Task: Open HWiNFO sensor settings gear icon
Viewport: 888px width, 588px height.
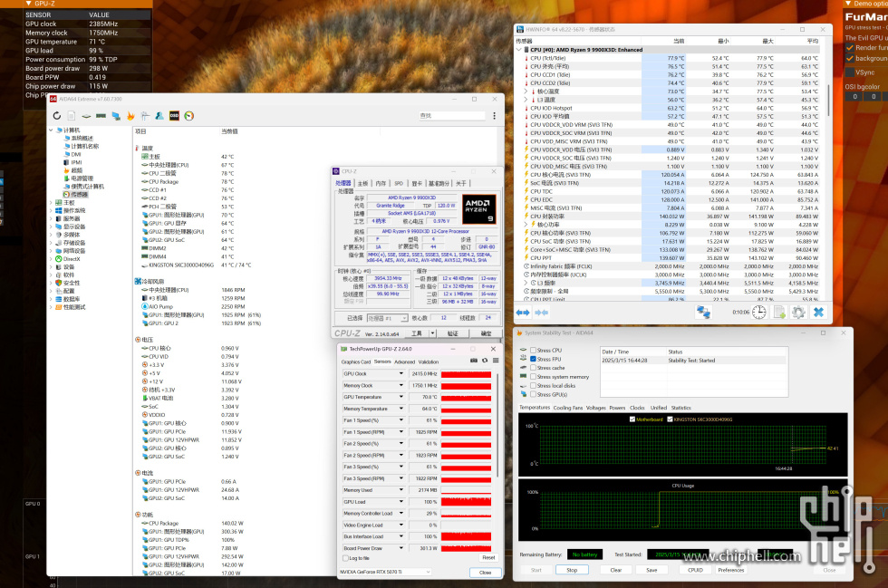Action: point(798,313)
